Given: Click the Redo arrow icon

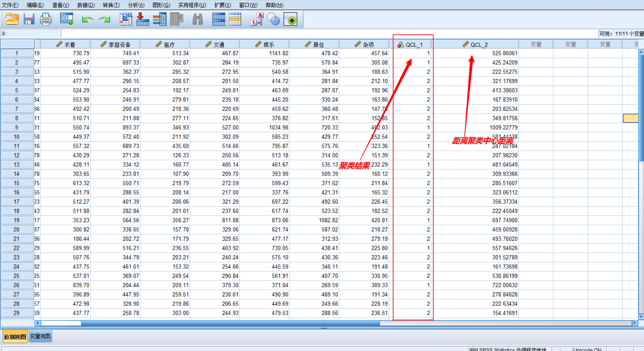Looking at the screenshot, I should [x=105, y=19].
